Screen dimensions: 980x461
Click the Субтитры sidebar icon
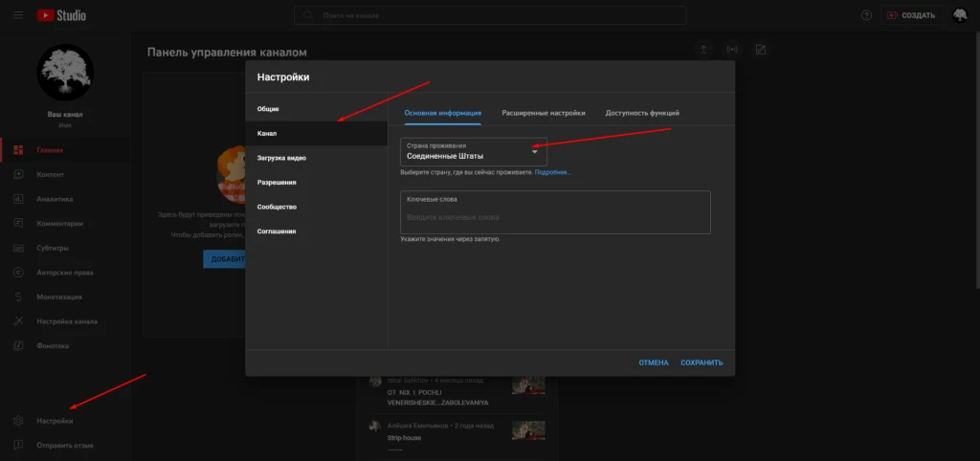pos(18,248)
